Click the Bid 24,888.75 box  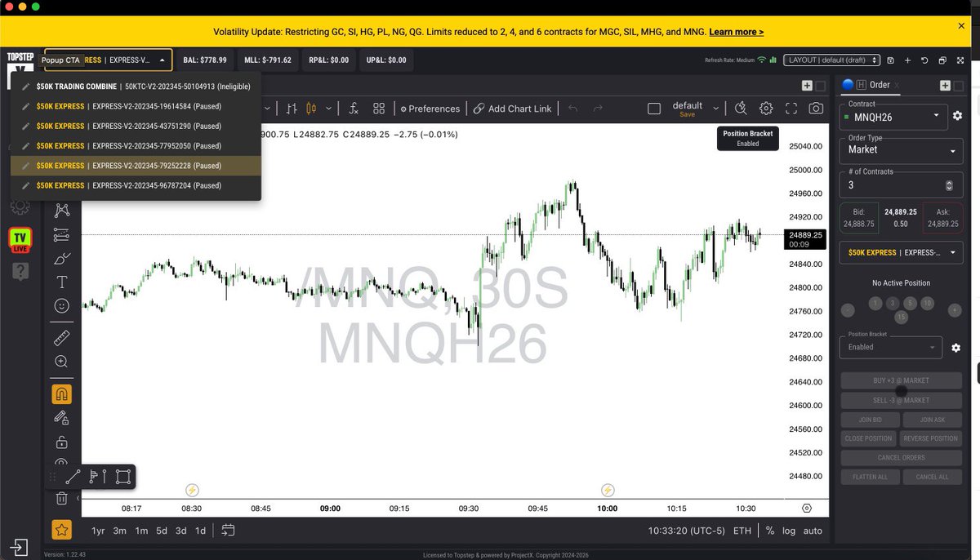coord(859,217)
